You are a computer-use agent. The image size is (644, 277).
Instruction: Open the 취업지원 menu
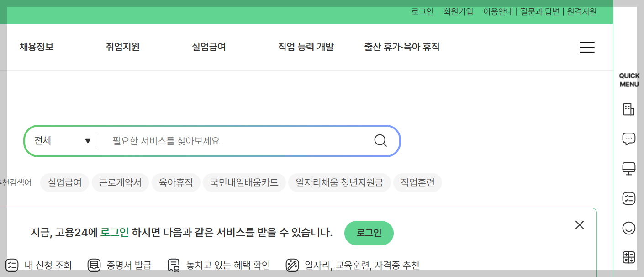(122, 47)
